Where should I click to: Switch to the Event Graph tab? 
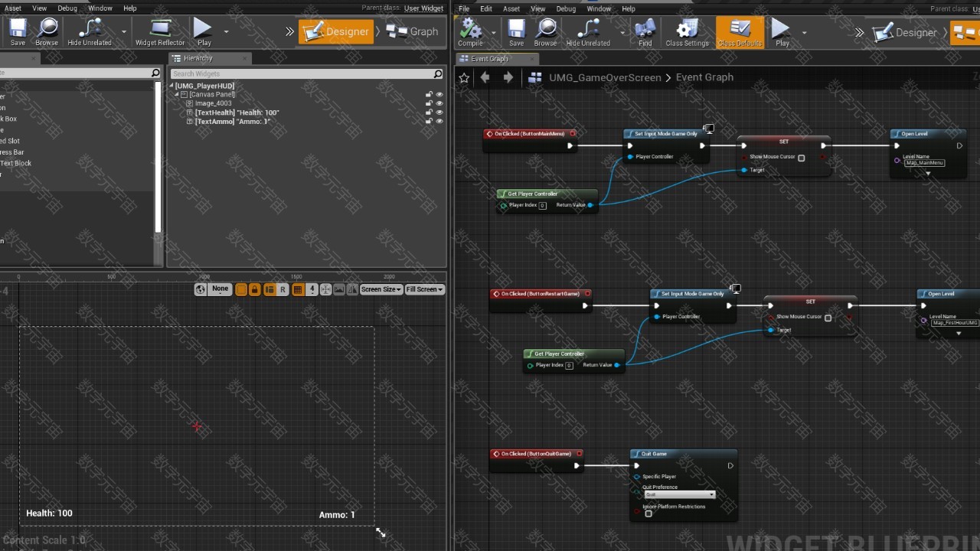[489, 59]
